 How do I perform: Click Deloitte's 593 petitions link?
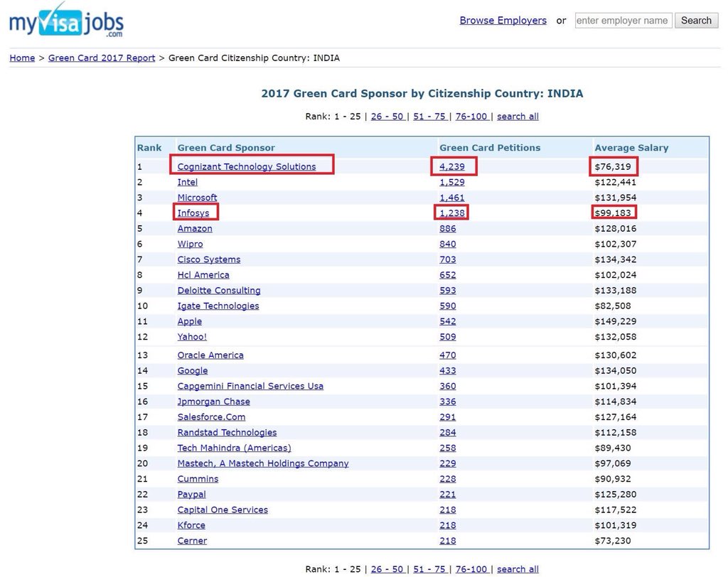click(448, 290)
